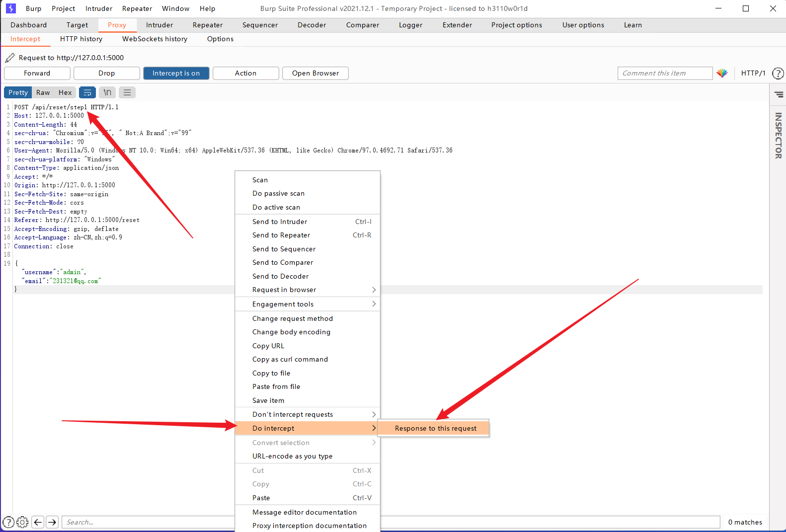Expand Request in browser submenu
This screenshot has height=532, width=786.
pyautogui.click(x=308, y=290)
